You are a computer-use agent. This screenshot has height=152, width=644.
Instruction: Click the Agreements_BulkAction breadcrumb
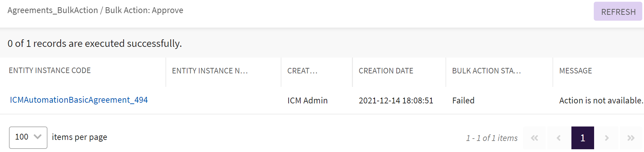[53, 10]
